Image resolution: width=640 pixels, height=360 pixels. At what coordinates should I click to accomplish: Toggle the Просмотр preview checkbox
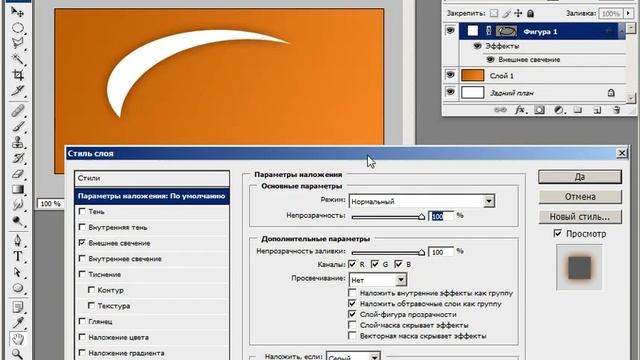[x=558, y=233]
